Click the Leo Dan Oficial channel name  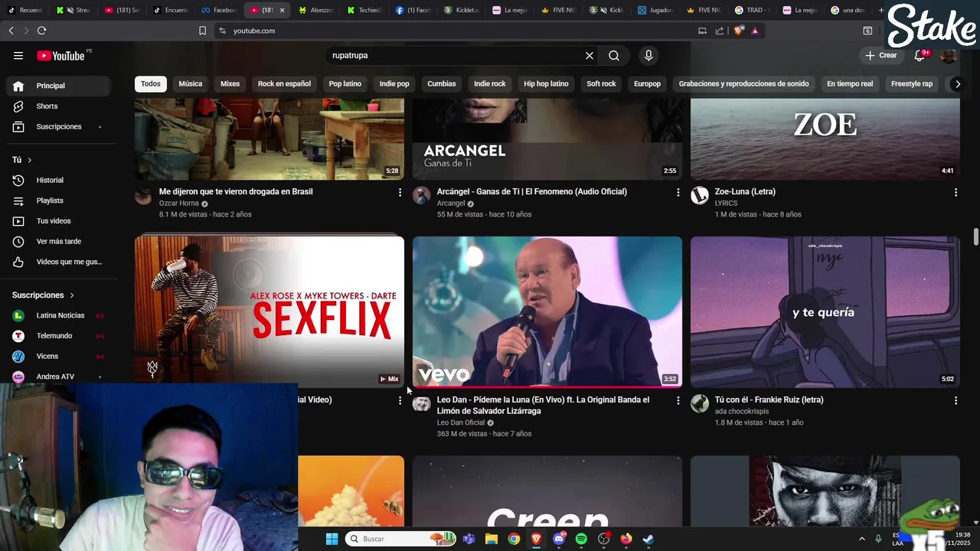tap(461, 422)
